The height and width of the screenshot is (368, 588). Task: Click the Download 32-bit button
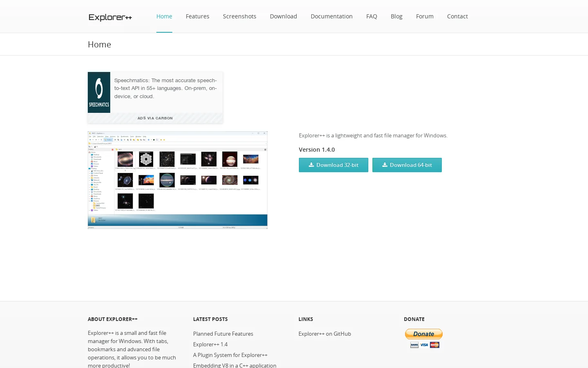pyautogui.click(x=334, y=165)
